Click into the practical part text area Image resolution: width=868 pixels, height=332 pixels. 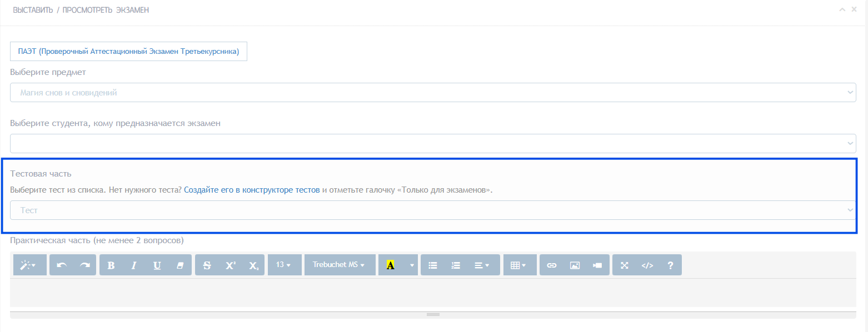tap(433, 293)
